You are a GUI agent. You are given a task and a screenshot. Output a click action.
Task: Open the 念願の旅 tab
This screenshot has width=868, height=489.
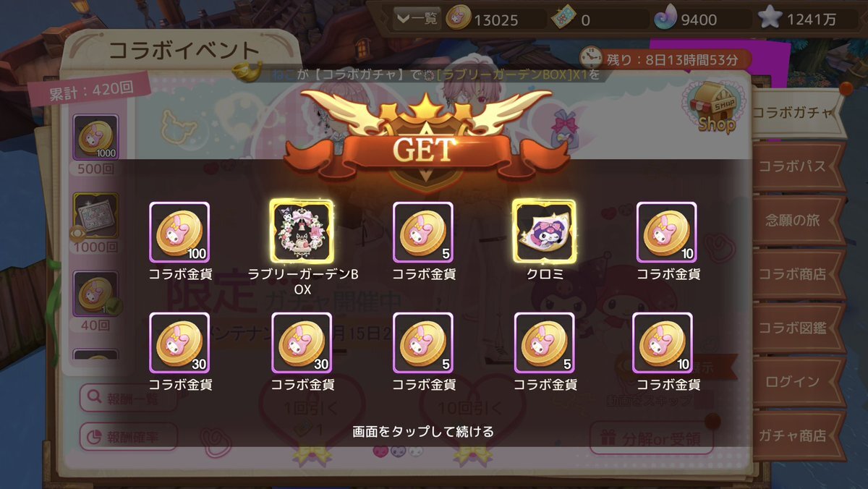coord(792,220)
